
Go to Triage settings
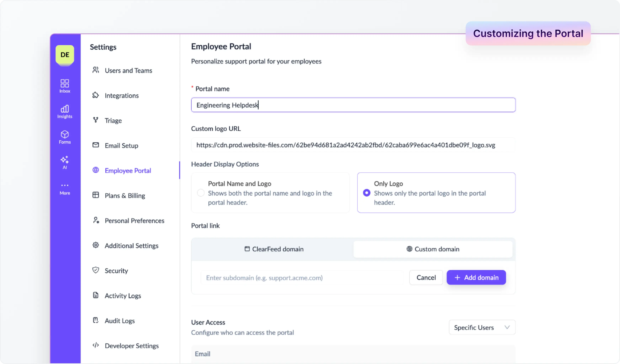point(113,121)
